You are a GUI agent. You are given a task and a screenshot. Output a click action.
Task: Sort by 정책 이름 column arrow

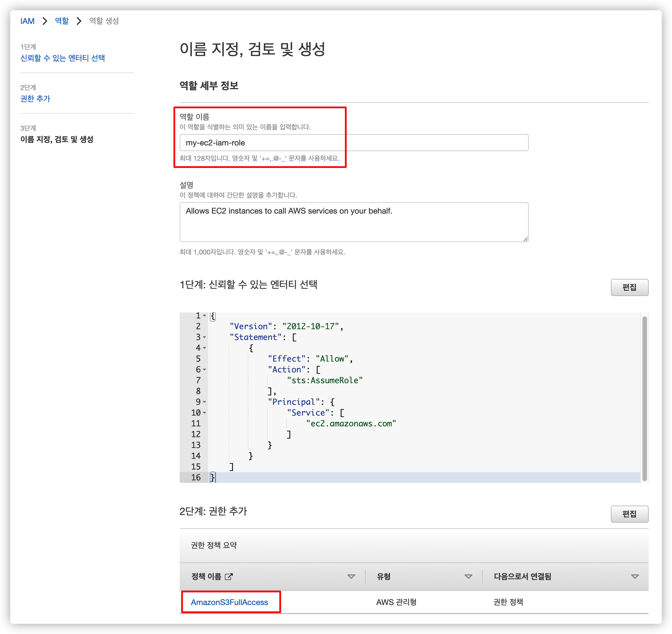(x=351, y=577)
